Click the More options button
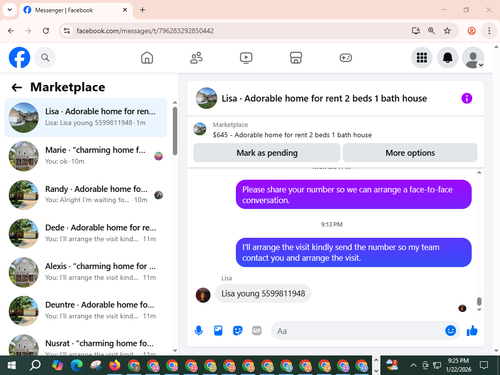 click(410, 153)
